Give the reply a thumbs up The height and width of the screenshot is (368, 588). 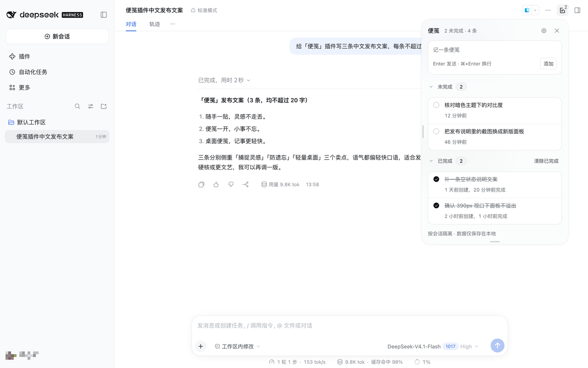tap(216, 184)
